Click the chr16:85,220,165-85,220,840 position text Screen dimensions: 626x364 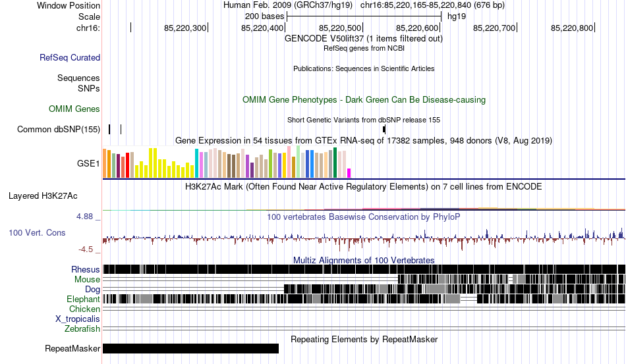click(433, 5)
